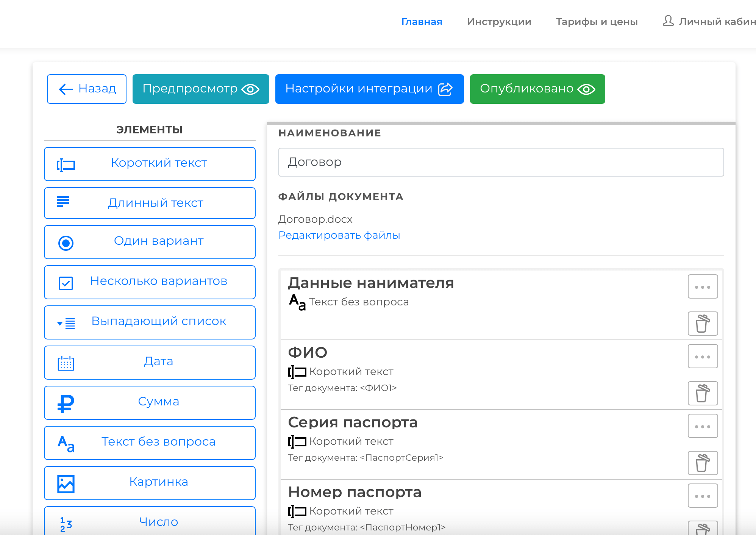
Task: Add a Несколько вариантов element
Action: [150, 282]
